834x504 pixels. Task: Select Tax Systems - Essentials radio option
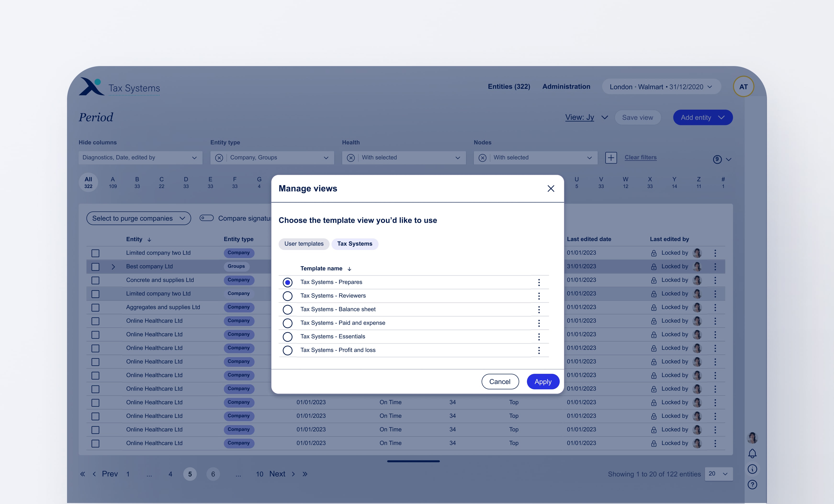coord(287,337)
